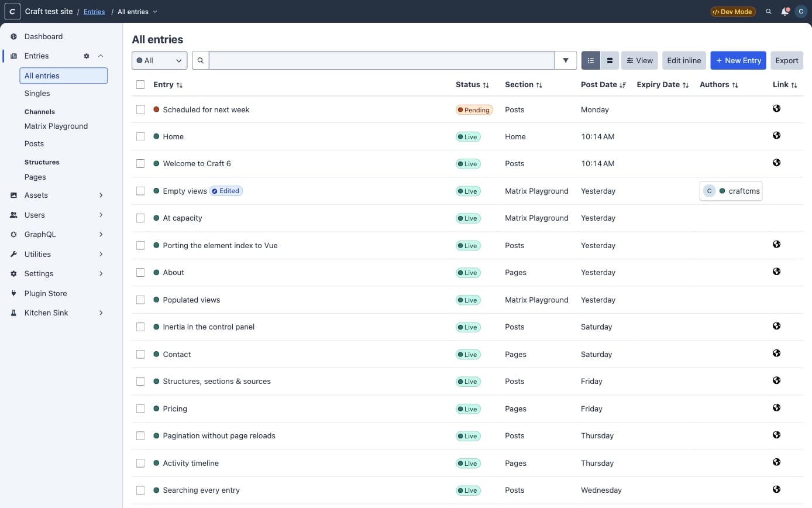
Task: Click the New Entry button
Action: click(738, 60)
